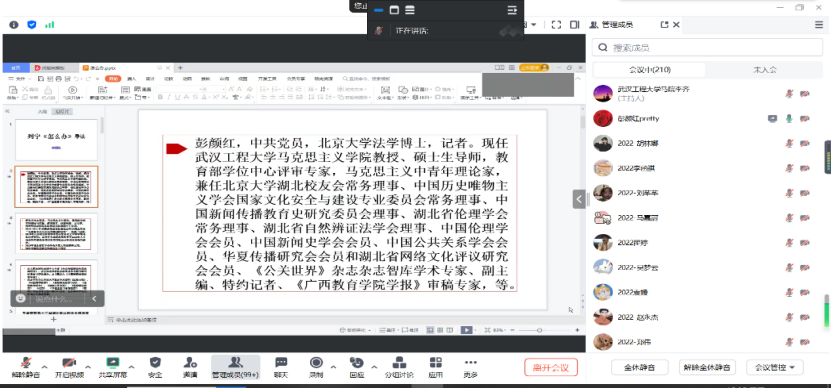Click the 搜索成员 search field
This screenshot has width=831, height=388.
(x=708, y=47)
